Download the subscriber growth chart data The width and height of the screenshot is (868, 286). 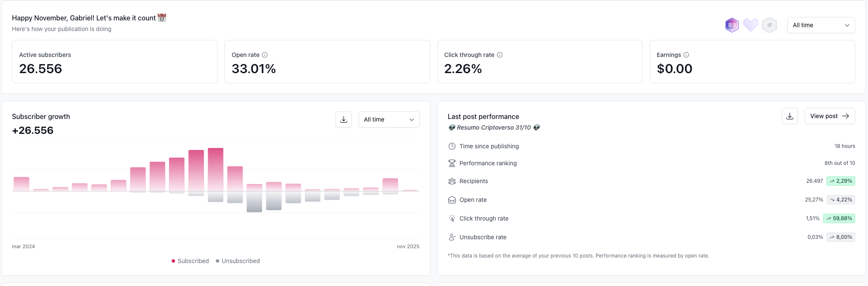pos(344,119)
